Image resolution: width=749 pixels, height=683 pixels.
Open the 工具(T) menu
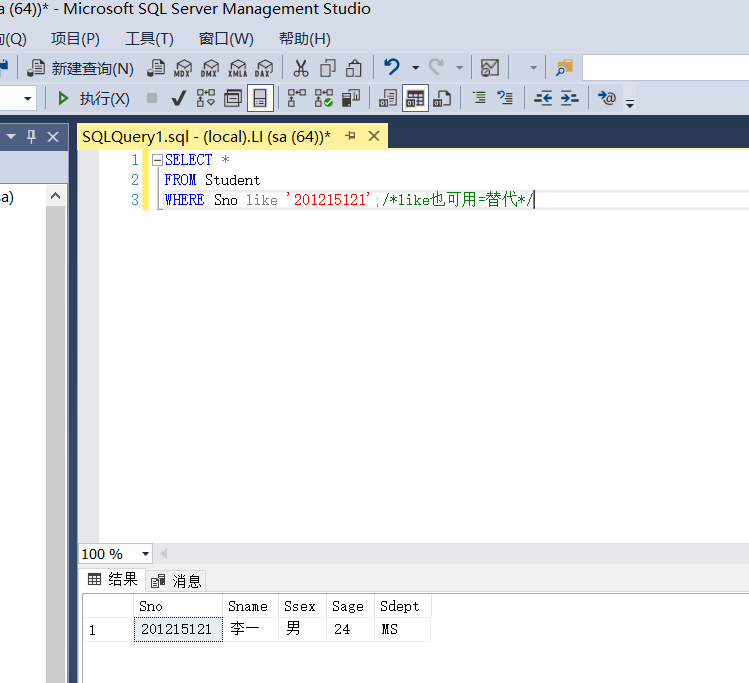coord(150,39)
